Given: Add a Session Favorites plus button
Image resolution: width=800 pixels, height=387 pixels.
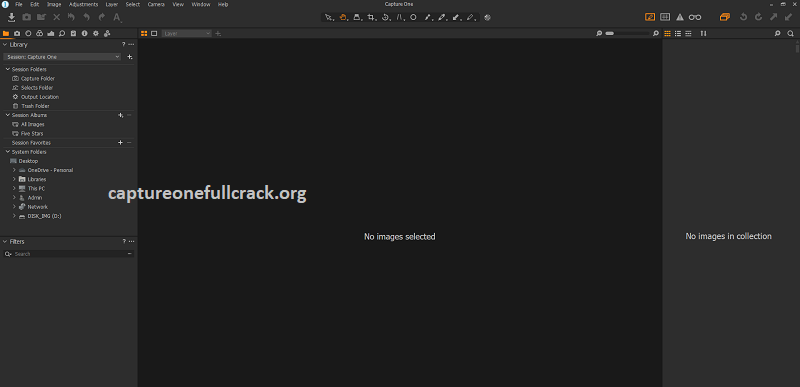Looking at the screenshot, I should click(120, 143).
